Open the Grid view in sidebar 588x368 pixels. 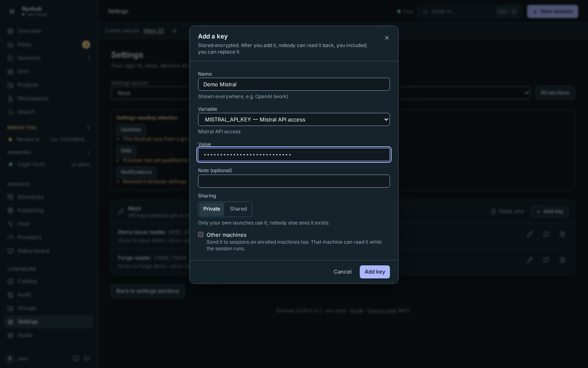[x=49, y=72]
